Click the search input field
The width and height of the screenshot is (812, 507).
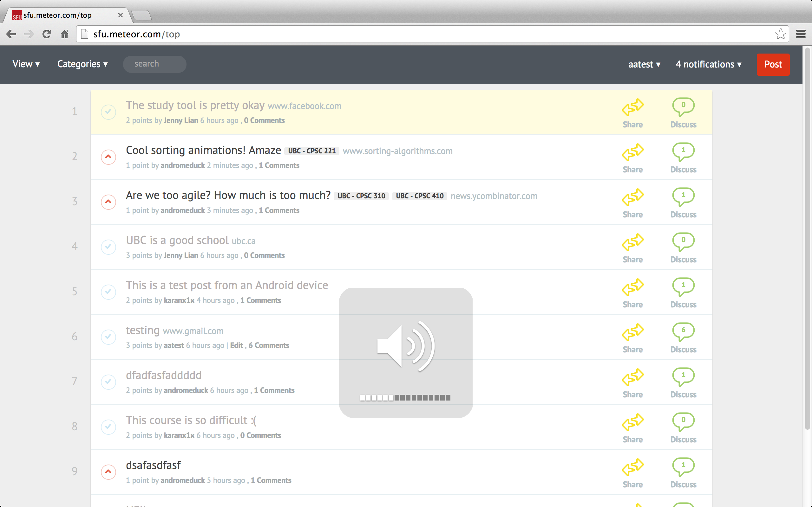tap(155, 64)
